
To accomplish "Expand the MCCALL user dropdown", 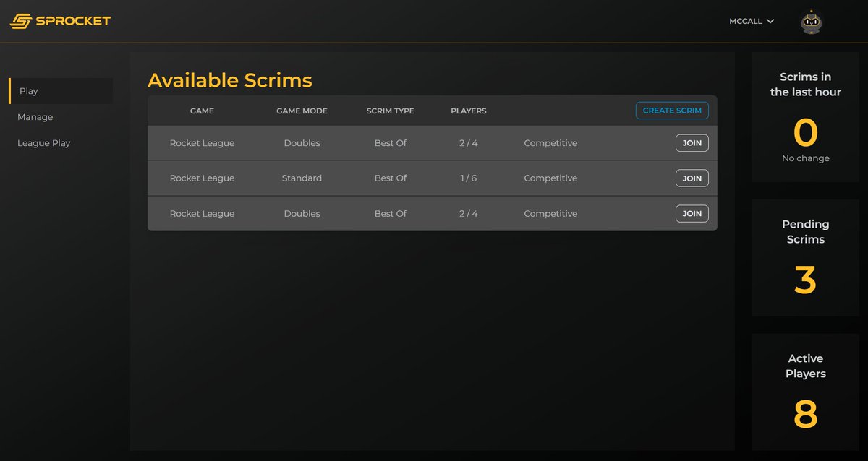I will tap(752, 22).
